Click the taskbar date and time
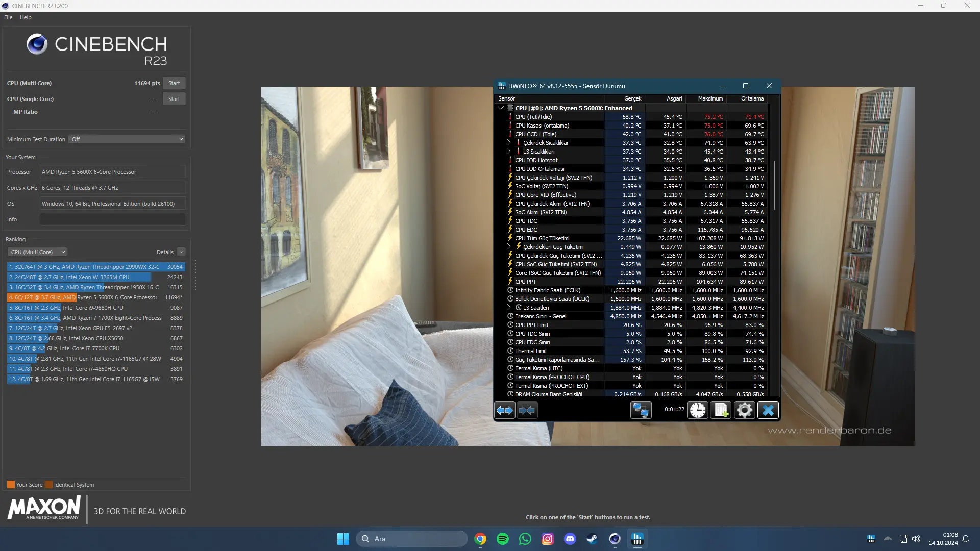This screenshot has width=980, height=551. point(943,539)
